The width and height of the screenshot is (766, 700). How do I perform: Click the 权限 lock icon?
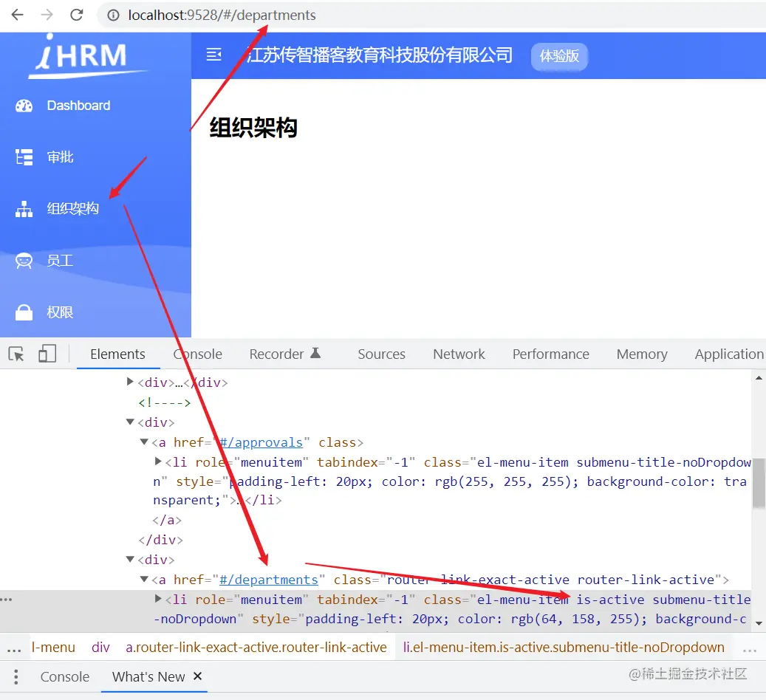click(x=24, y=312)
